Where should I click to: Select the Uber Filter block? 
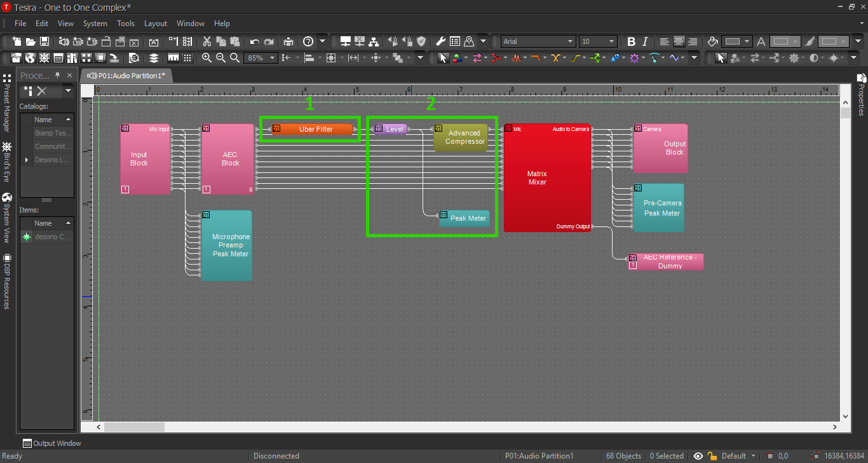312,129
